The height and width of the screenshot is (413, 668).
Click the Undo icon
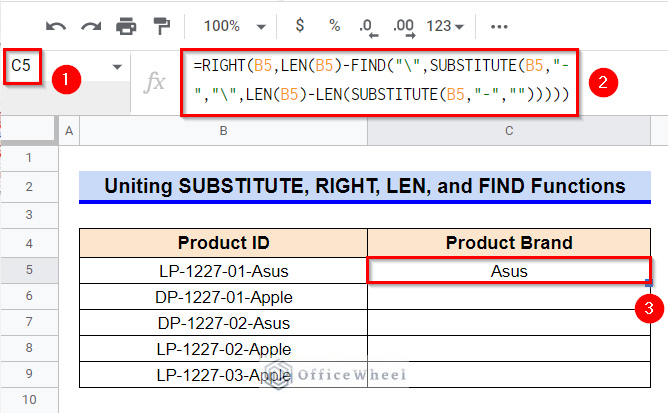coord(56,26)
